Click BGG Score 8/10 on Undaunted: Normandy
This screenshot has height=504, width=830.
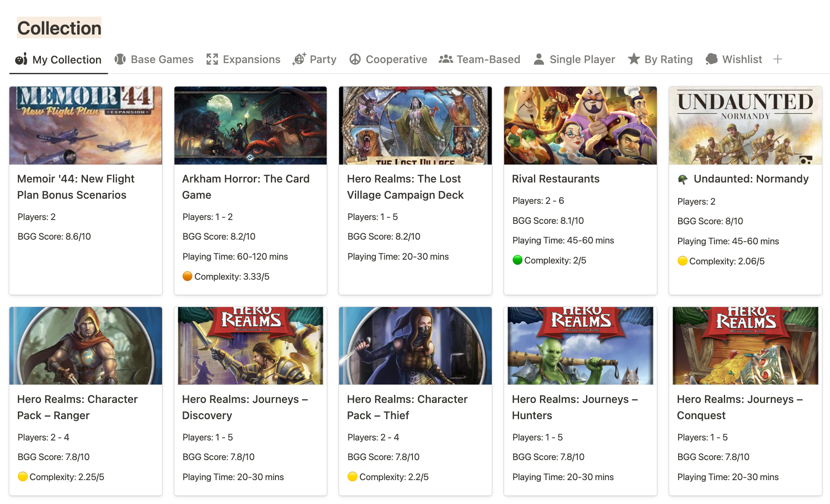coord(710,221)
